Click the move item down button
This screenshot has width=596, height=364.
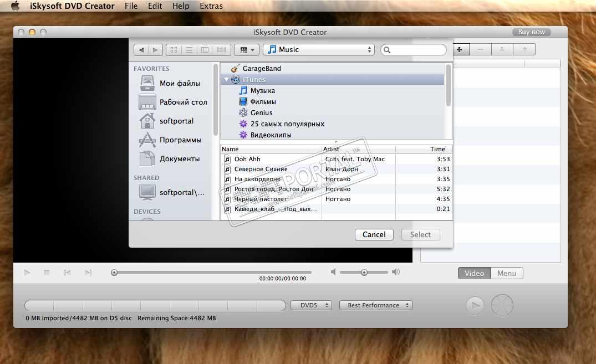pos(502,49)
